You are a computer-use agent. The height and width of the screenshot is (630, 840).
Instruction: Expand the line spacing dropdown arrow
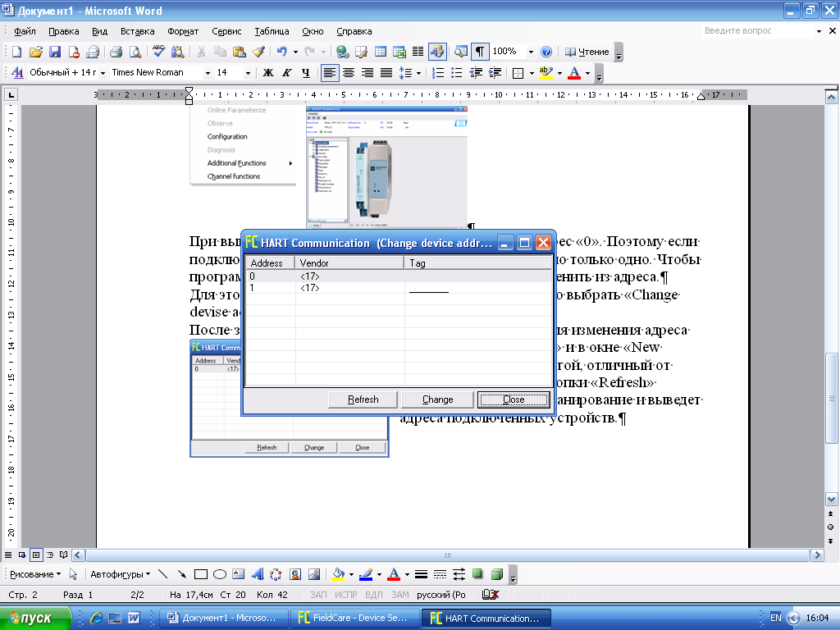(418, 73)
